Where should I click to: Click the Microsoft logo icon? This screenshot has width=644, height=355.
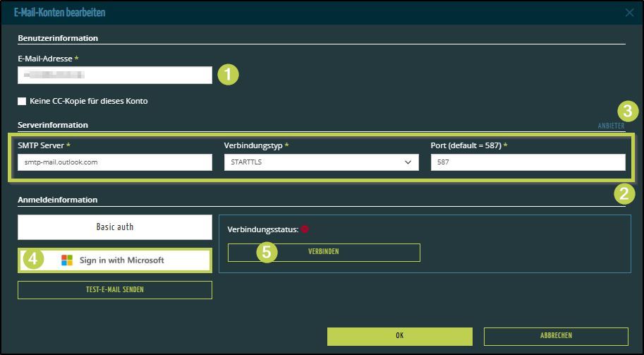(x=67, y=260)
